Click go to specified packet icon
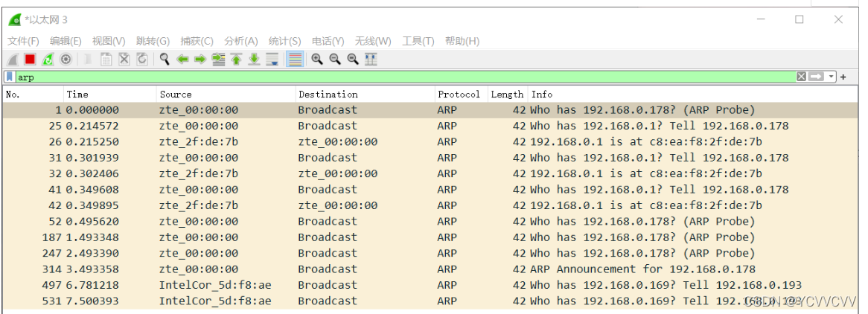868x314 pixels. coord(219,60)
